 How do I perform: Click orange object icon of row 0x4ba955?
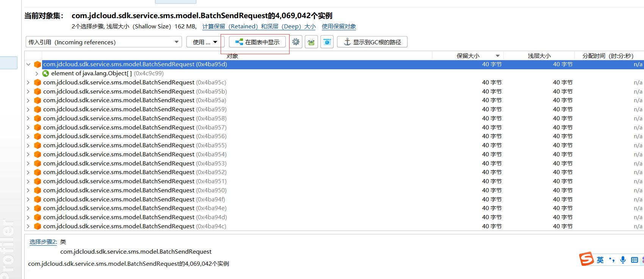(38, 145)
